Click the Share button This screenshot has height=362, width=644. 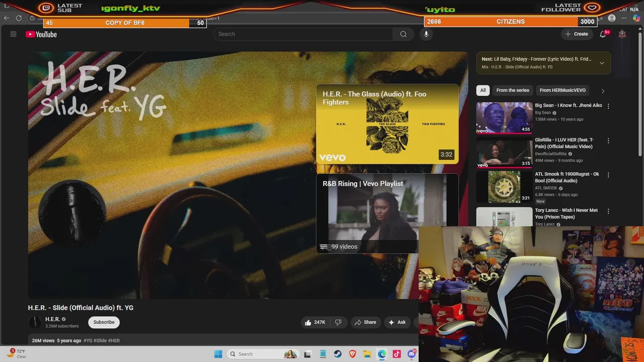(365, 322)
